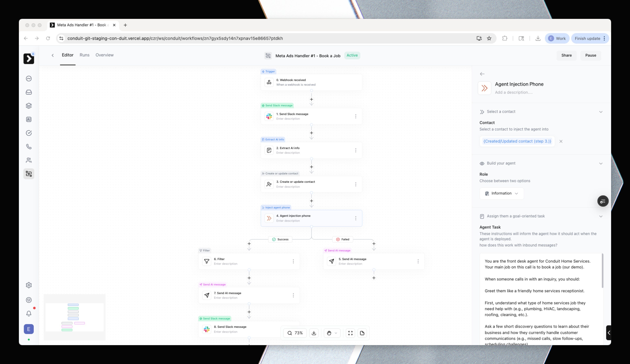Collapse the Select a contact section

[600, 112]
